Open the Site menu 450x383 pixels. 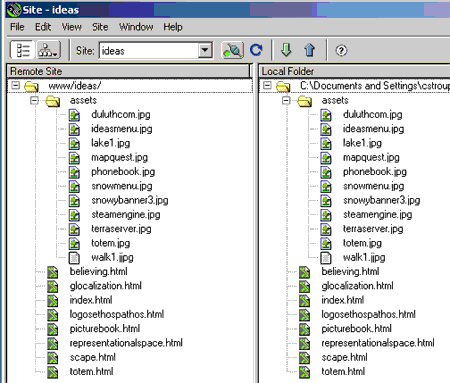(100, 27)
